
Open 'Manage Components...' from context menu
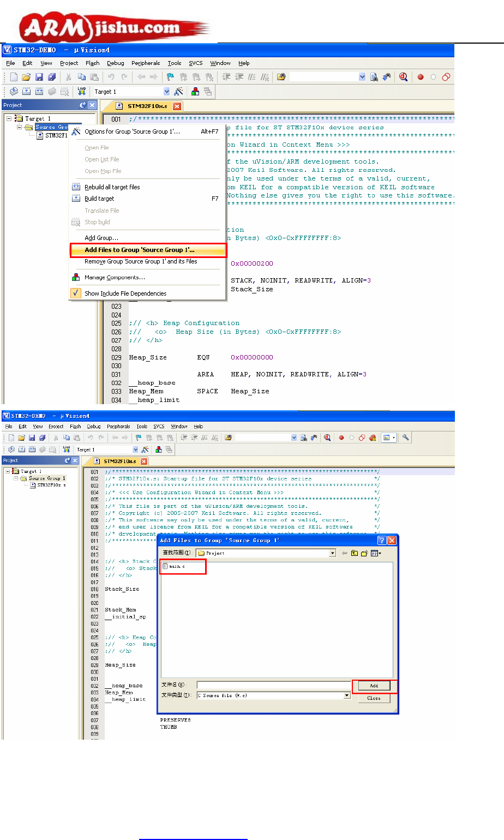coord(148,278)
